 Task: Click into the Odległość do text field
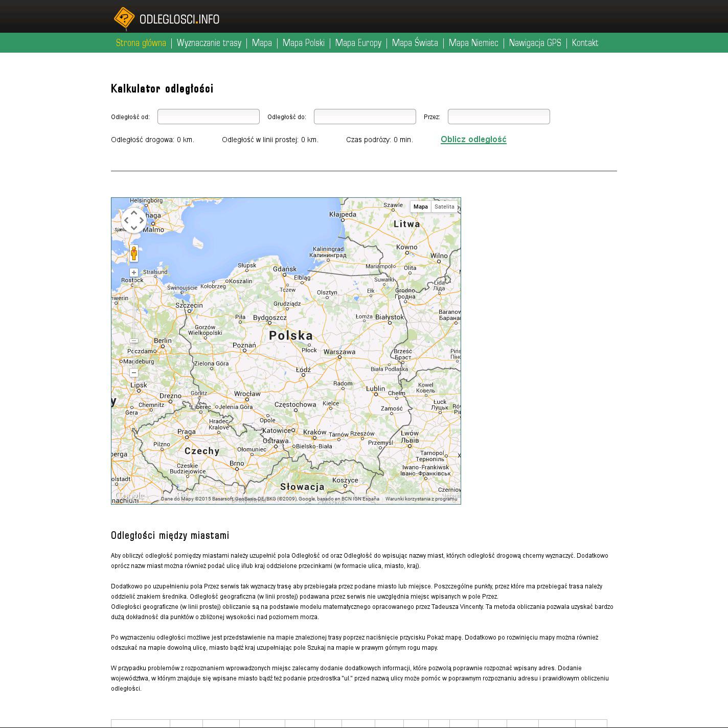point(365,117)
